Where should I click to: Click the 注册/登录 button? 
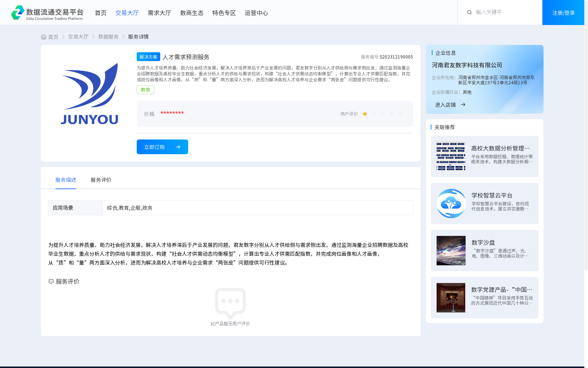click(563, 12)
